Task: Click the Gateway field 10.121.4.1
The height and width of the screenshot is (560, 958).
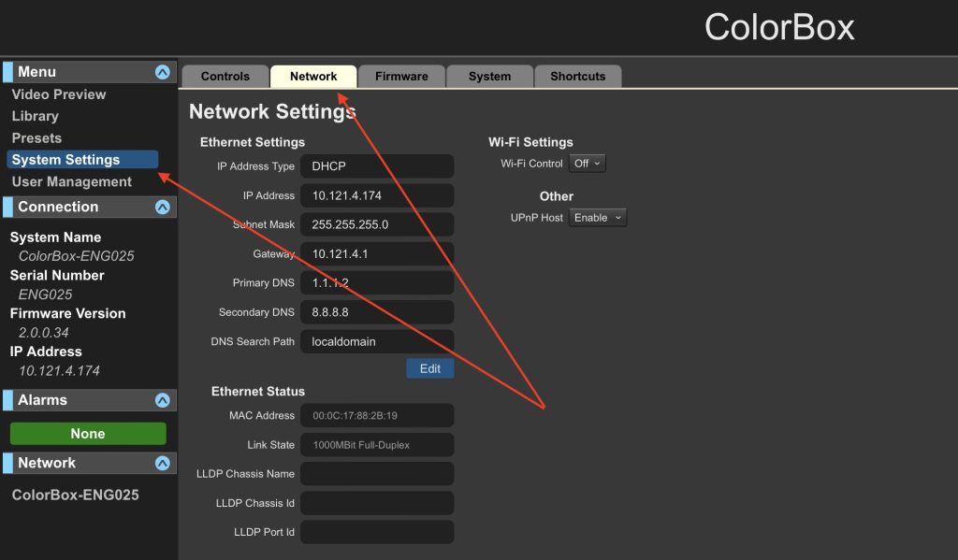Action: pyautogui.click(x=377, y=254)
